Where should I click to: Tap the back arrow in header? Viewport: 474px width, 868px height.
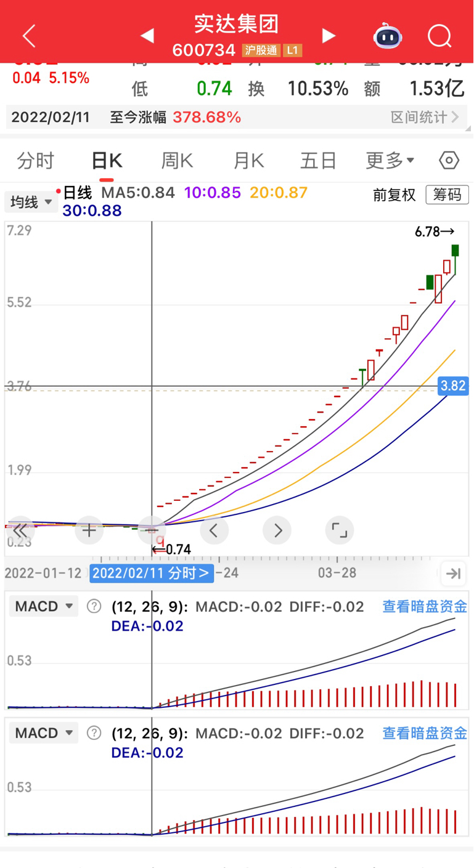(29, 36)
